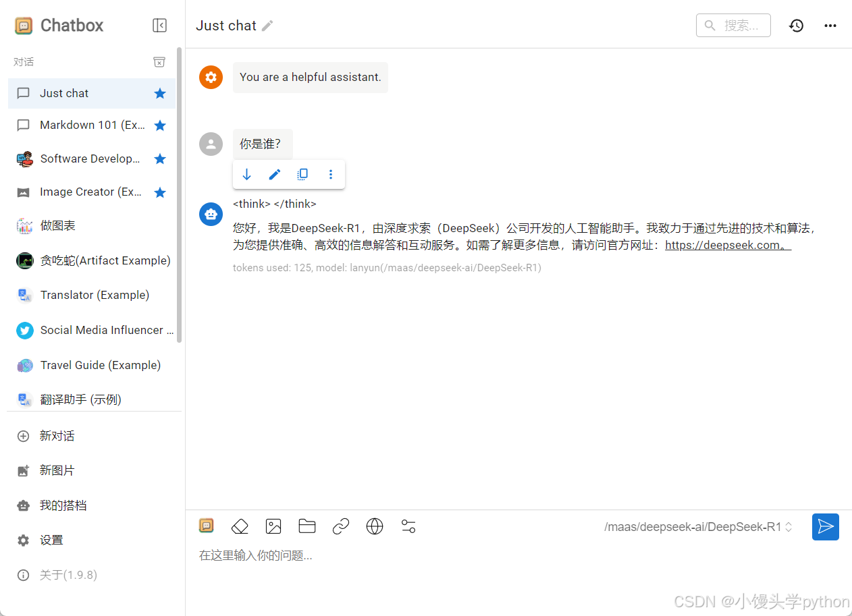Click the 搜索 search field
The height and width of the screenshot is (616, 852).
733,26
